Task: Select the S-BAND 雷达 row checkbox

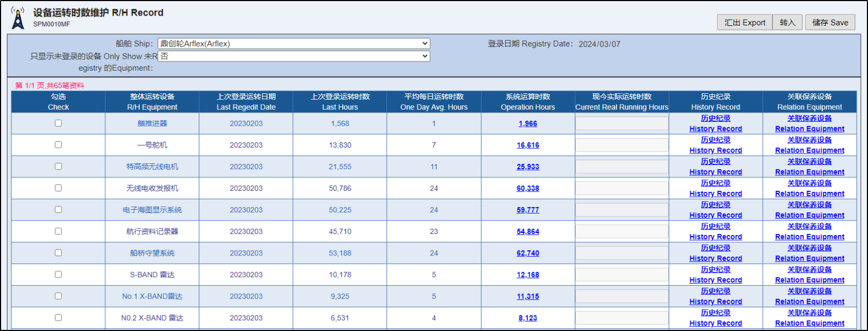Action: (58, 274)
